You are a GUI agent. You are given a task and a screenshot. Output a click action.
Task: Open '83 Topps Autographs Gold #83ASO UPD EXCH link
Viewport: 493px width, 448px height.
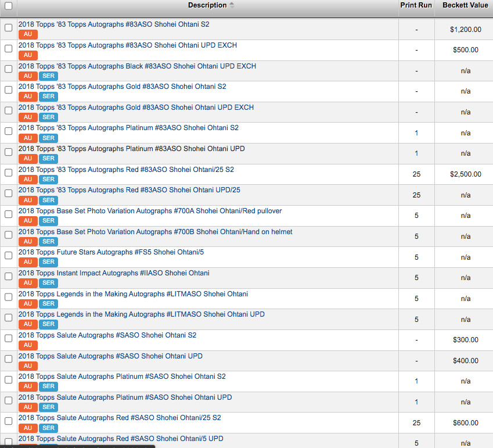point(136,107)
